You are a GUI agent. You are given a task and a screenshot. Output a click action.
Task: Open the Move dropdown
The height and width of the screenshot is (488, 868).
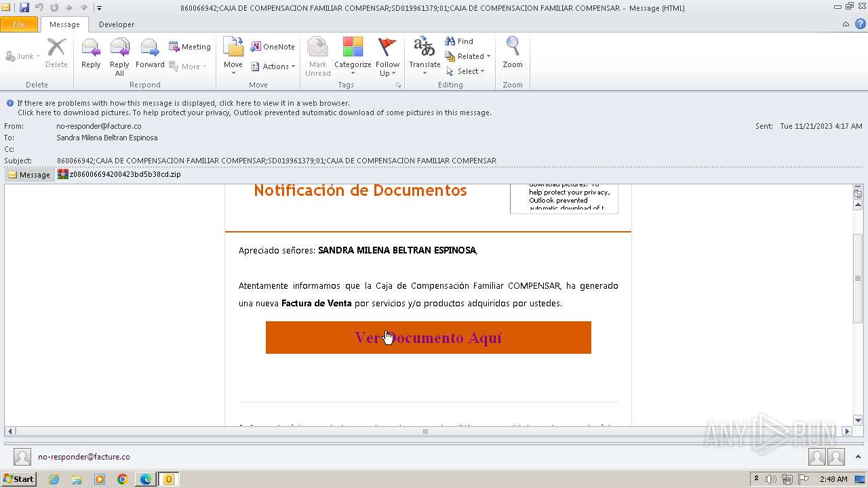pyautogui.click(x=233, y=57)
